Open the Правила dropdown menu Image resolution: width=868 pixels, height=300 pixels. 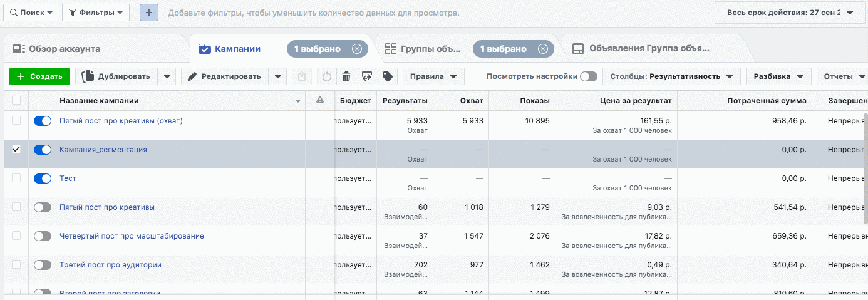[433, 76]
